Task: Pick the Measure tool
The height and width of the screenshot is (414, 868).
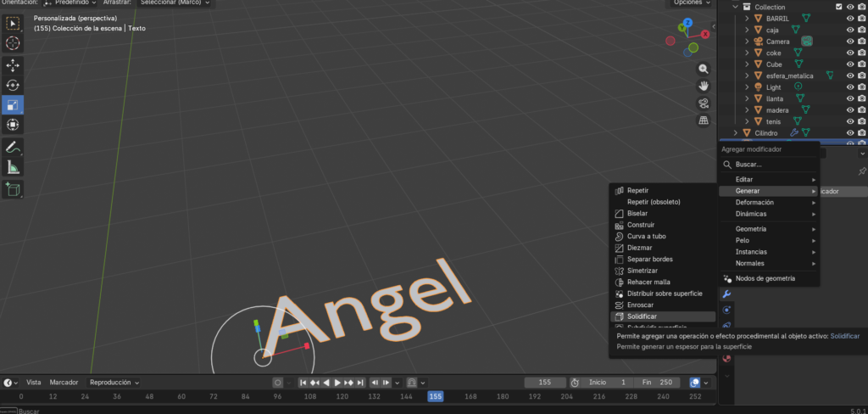Action: (12, 167)
